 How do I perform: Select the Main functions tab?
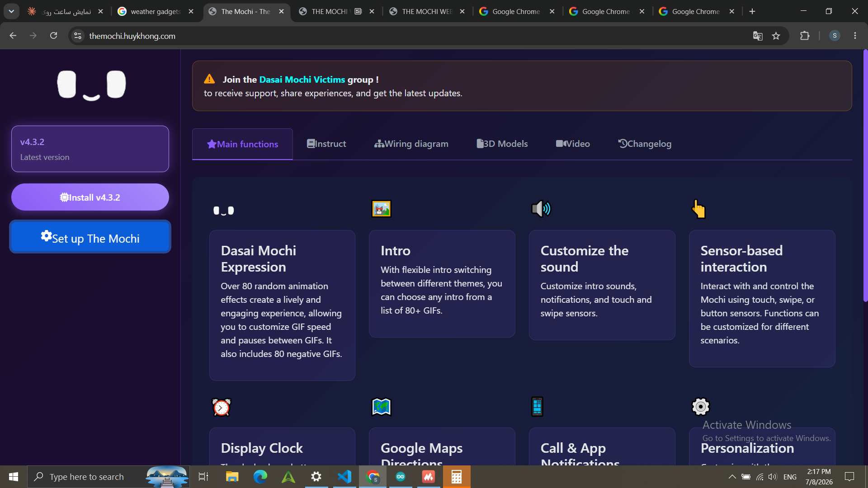(x=242, y=144)
